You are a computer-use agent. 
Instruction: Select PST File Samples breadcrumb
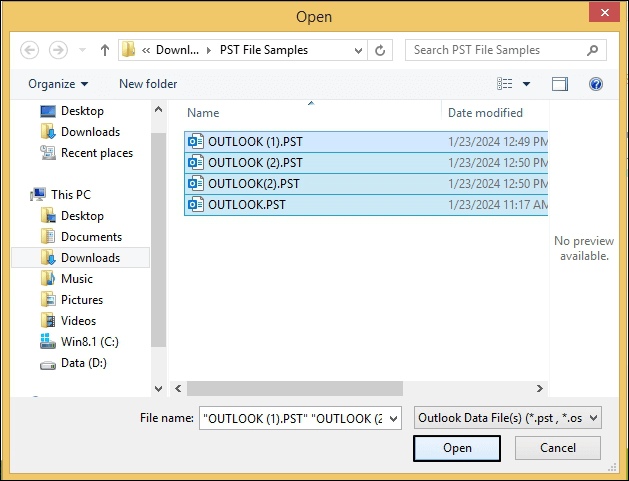264,50
